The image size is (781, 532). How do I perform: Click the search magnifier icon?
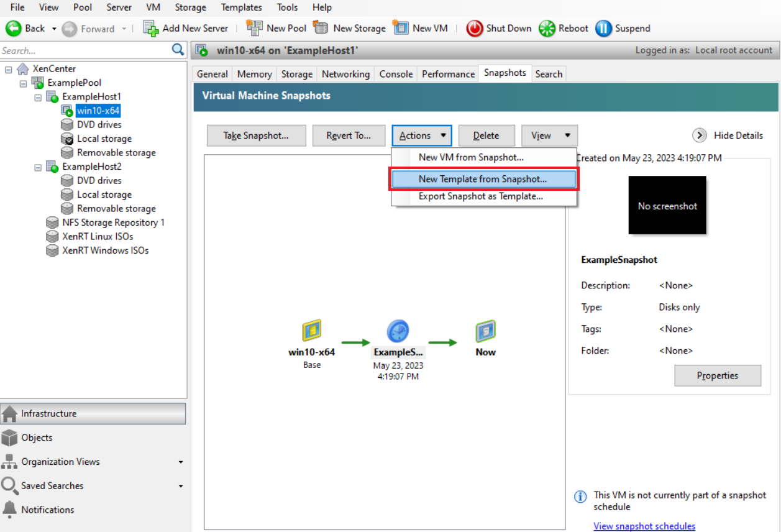tap(178, 50)
